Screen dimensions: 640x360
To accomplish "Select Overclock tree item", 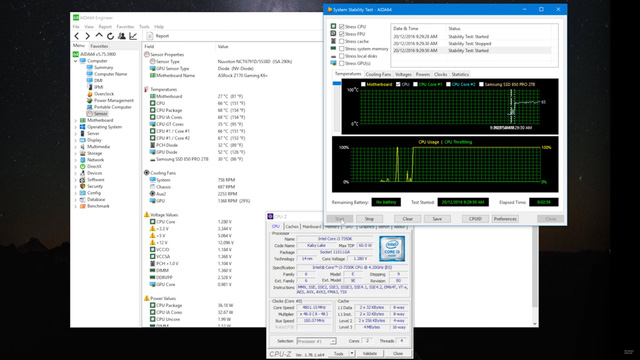I will 104,94.
